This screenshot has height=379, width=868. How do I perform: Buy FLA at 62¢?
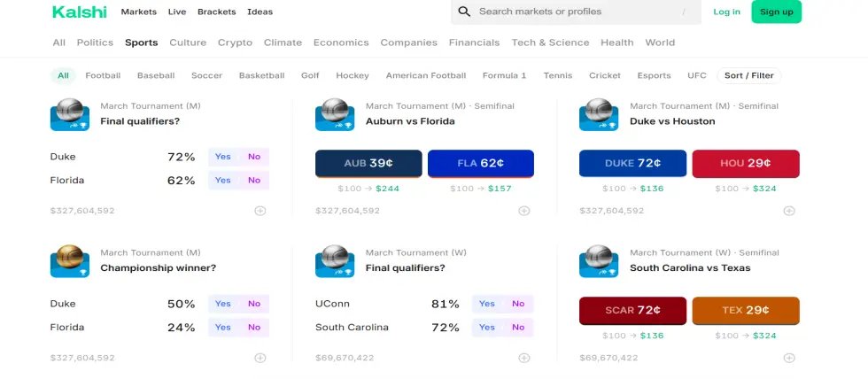pos(480,164)
